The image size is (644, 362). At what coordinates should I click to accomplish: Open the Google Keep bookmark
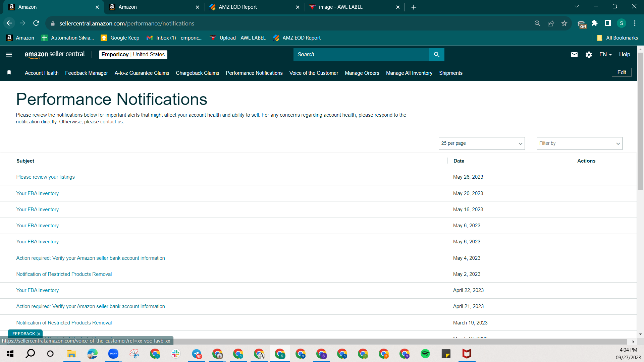click(x=120, y=38)
